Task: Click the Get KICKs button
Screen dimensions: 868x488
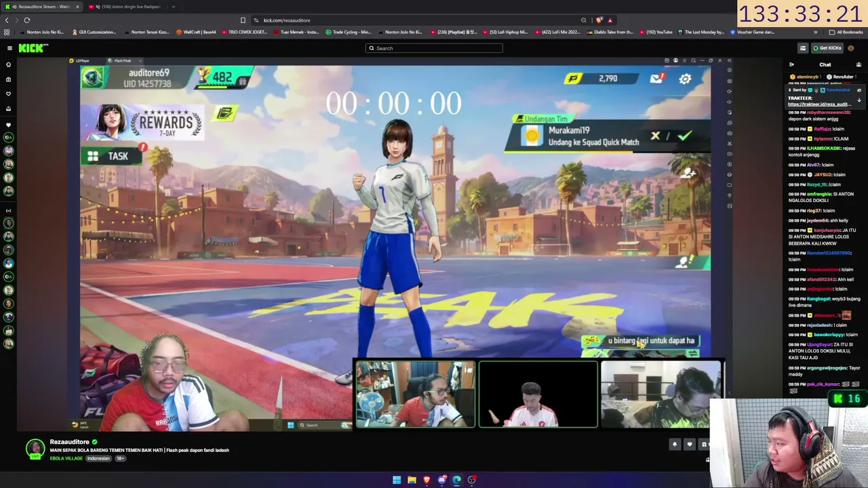Action: pyautogui.click(x=827, y=48)
